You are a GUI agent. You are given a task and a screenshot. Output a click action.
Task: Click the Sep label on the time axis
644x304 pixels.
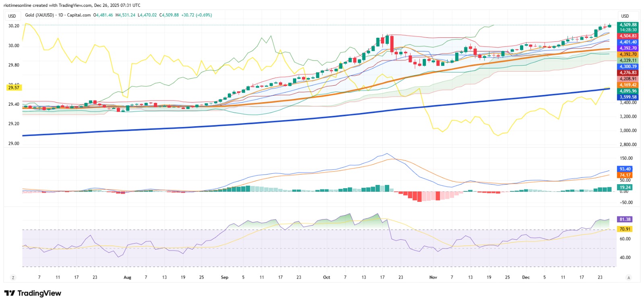coord(225,277)
